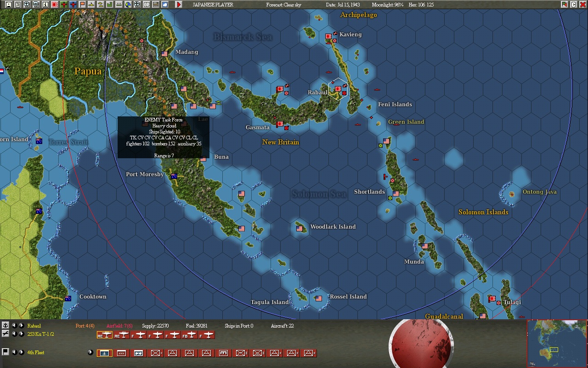
Task: Toggle the green-background red plane display
Action: pos(64,5)
